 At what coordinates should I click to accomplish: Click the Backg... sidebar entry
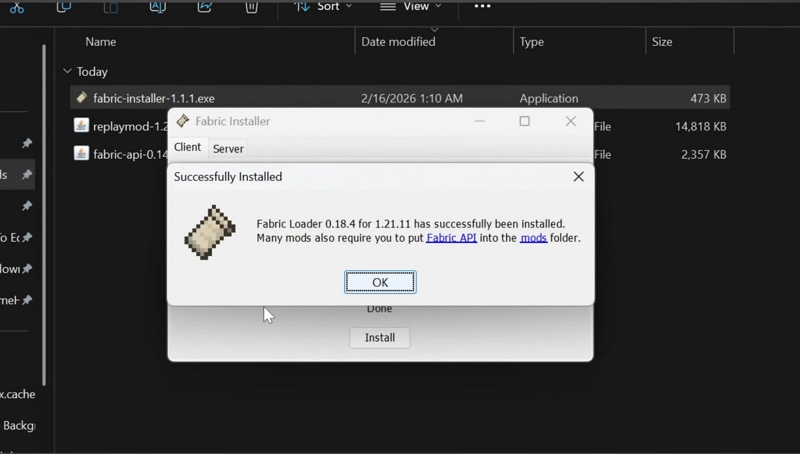click(19, 425)
